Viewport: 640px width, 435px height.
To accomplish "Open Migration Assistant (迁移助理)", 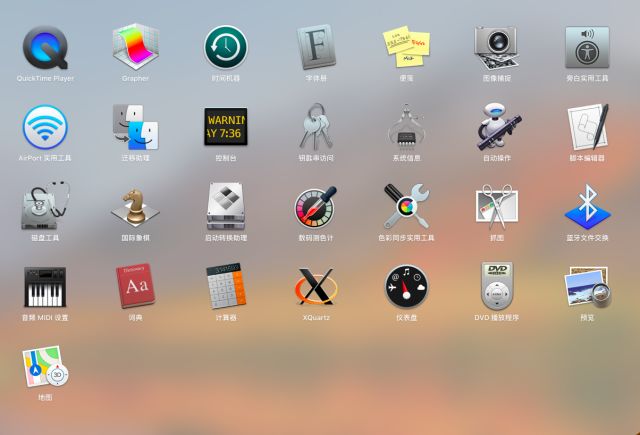I will [135, 127].
